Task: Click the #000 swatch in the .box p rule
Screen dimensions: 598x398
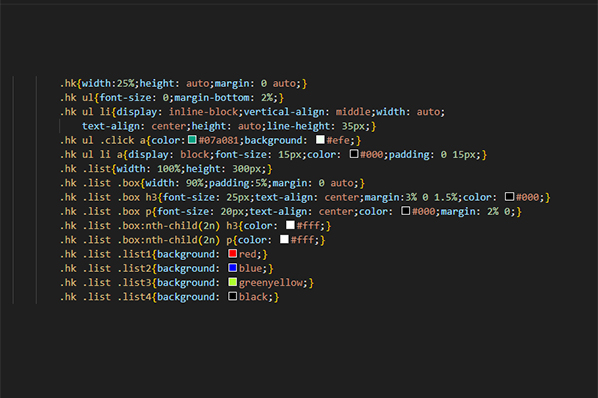Action: click(406, 211)
